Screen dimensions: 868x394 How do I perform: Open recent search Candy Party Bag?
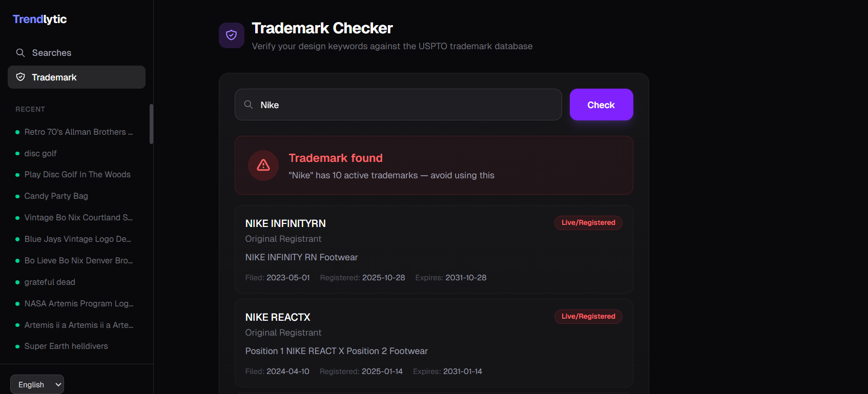(56, 196)
